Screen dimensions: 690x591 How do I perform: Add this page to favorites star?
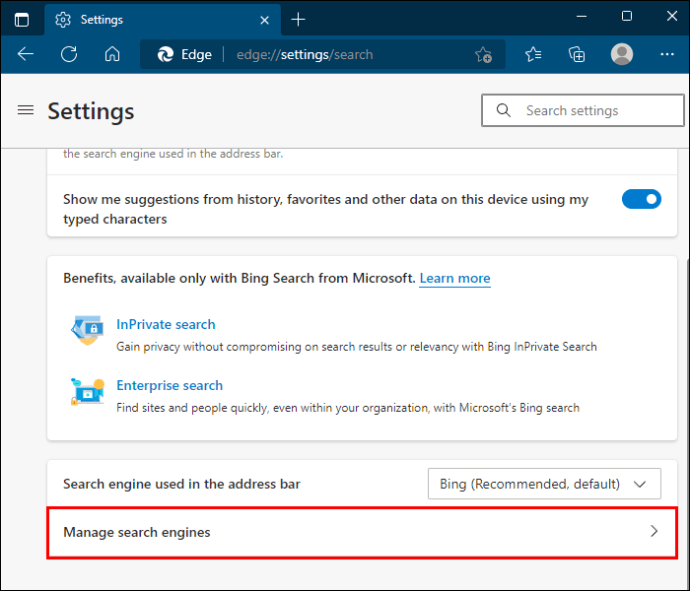tap(483, 55)
